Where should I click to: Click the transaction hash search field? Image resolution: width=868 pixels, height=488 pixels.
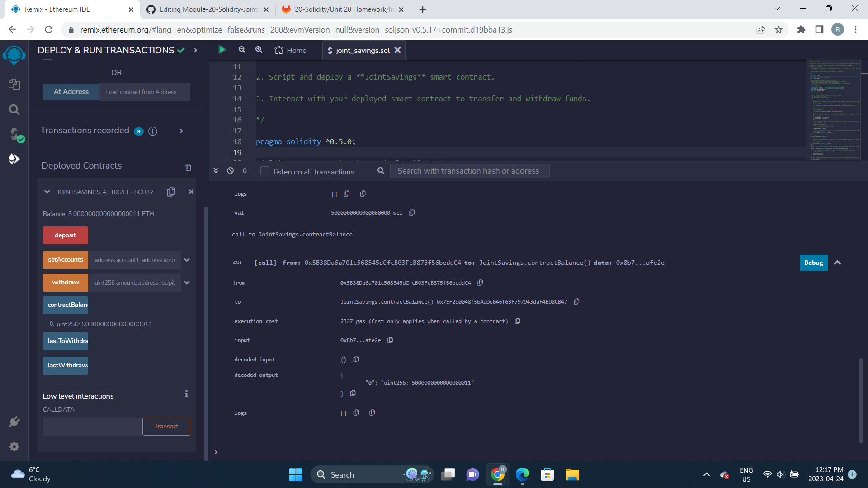pos(469,171)
